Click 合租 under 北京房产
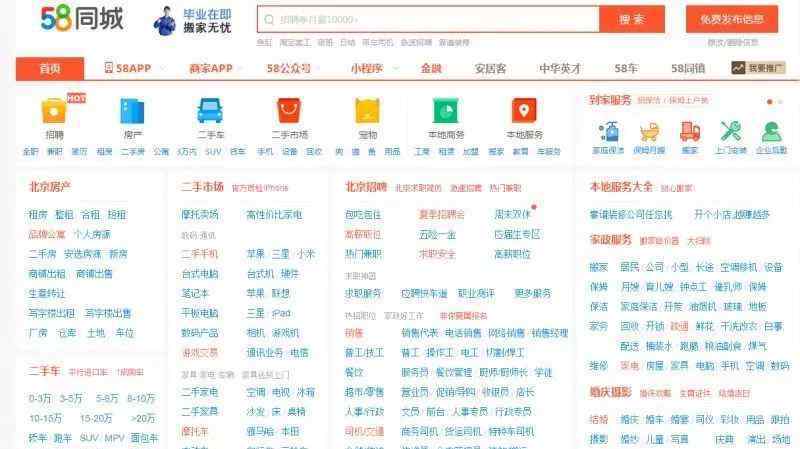This screenshot has height=449, width=800. 91,215
